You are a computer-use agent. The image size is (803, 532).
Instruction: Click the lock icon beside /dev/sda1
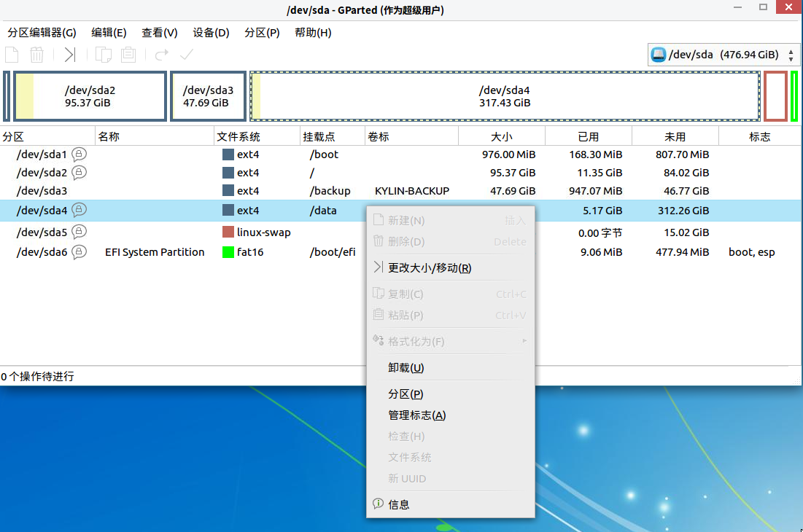click(79, 154)
